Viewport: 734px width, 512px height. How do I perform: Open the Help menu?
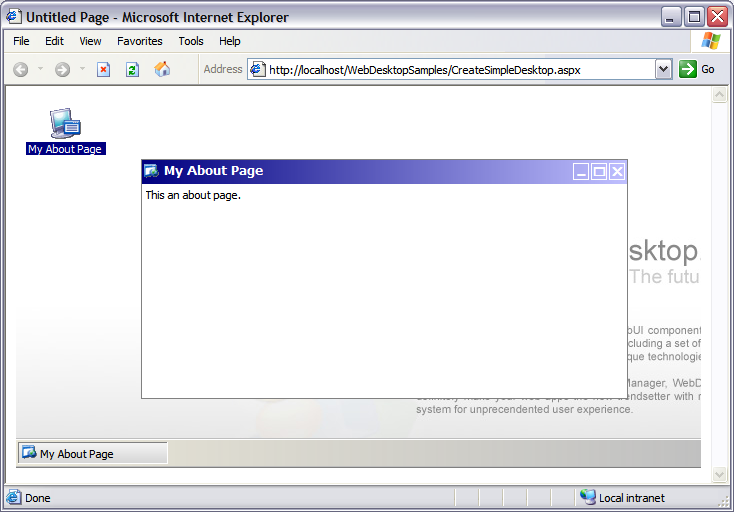pos(230,41)
